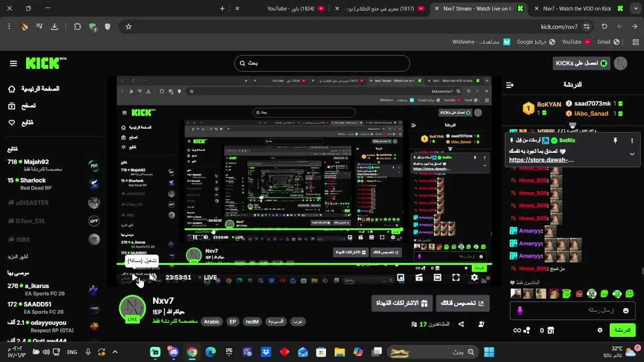Screen dimensions: 644x362
Task: Share the stream via share icon
Action: 461,324
